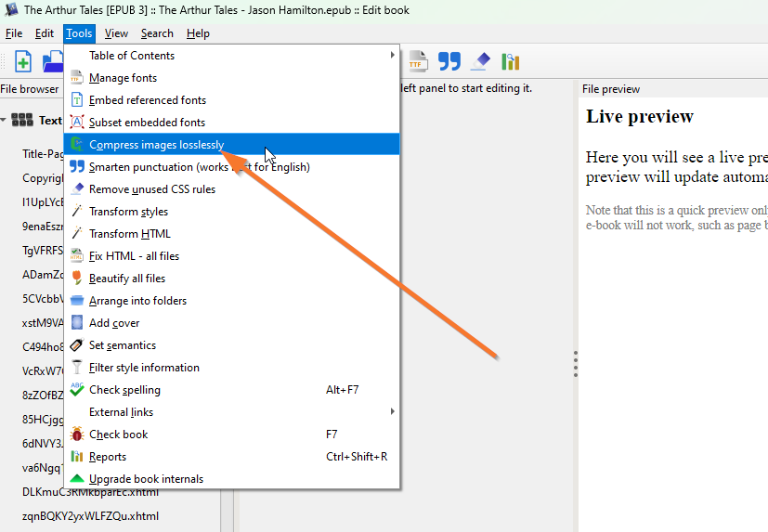This screenshot has width=768, height=532.
Task: Run Fix HTML - all files
Action: (x=231, y=256)
